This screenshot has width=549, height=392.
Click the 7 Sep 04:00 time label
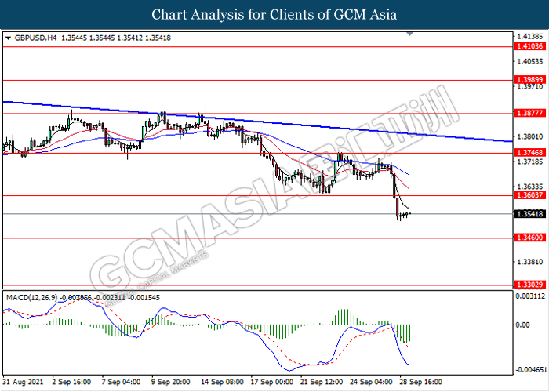(121, 382)
